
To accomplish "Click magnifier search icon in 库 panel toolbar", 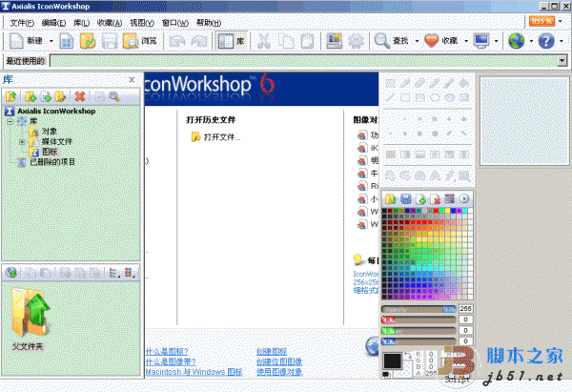I will tap(114, 96).
